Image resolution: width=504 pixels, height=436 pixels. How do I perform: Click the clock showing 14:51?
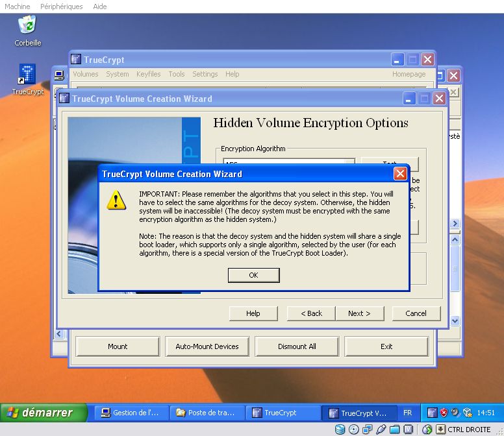pos(486,413)
